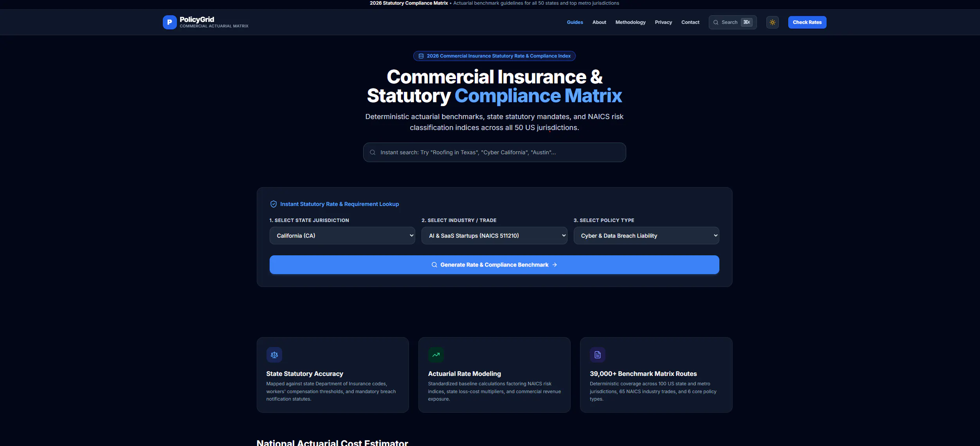This screenshot has height=446, width=980.
Task: Click the COMMERCIAL ACTUARIAL MATRIX tagline
Action: pyautogui.click(x=214, y=26)
